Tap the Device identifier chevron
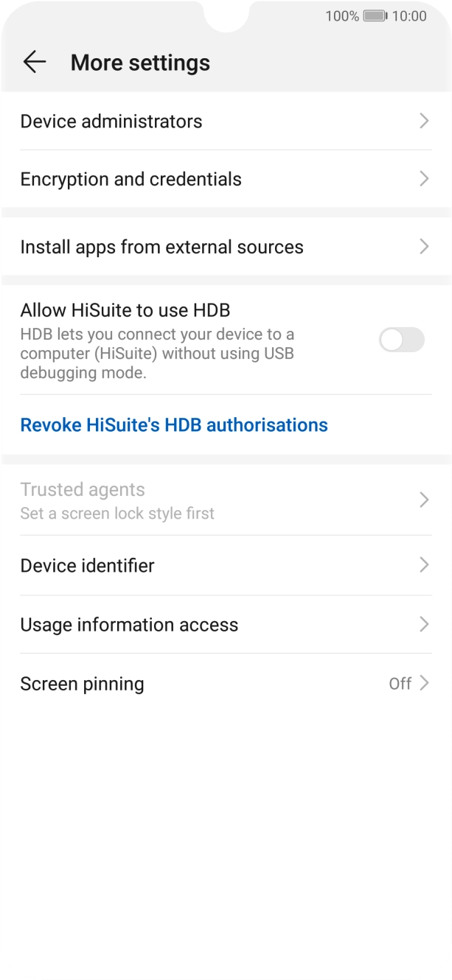This screenshot has height=980, width=452. tap(424, 565)
